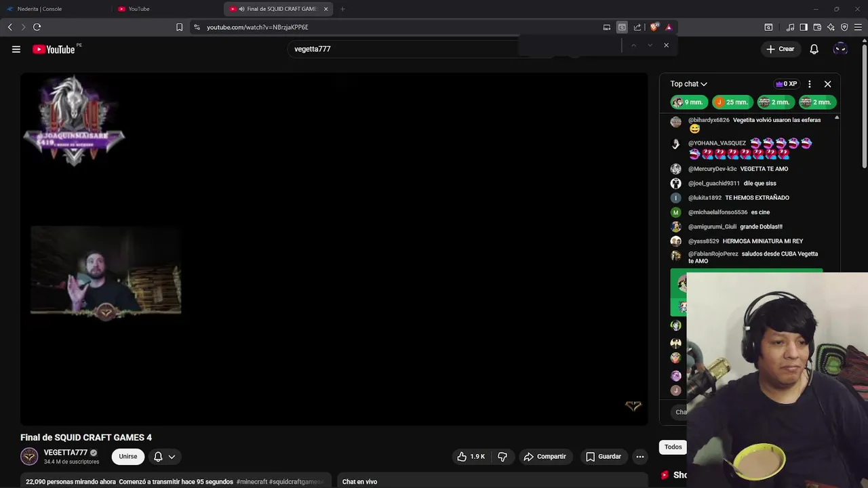
Task: Jump to previous find result arrow
Action: (x=633, y=45)
